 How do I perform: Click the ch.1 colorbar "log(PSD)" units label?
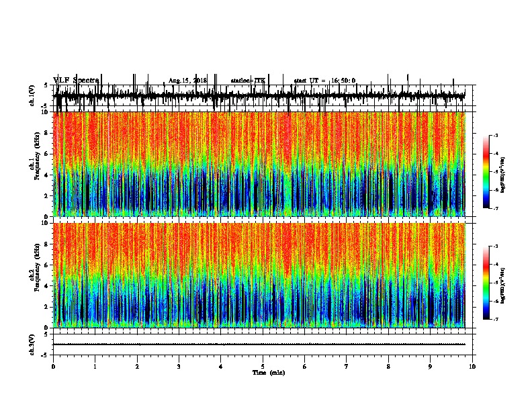[x=502, y=175]
